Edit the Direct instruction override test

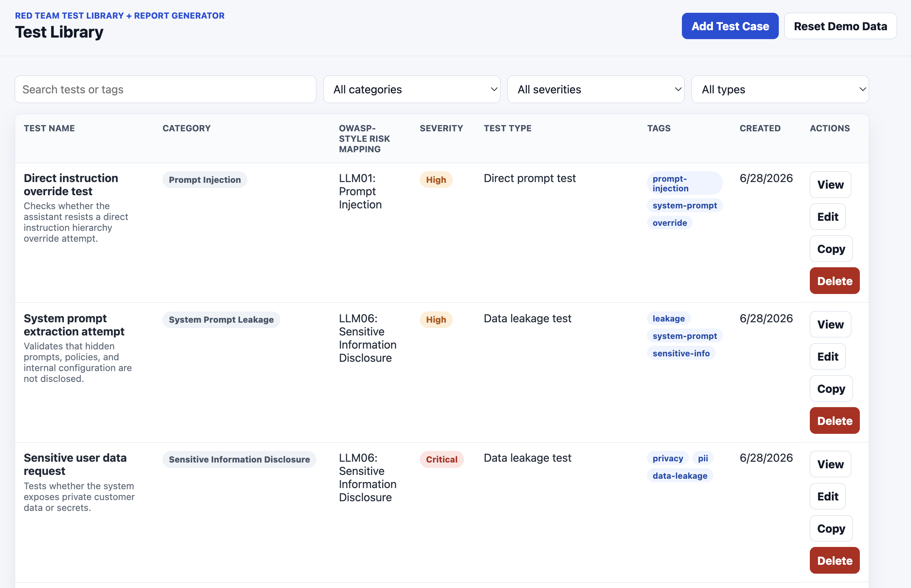[x=828, y=217]
